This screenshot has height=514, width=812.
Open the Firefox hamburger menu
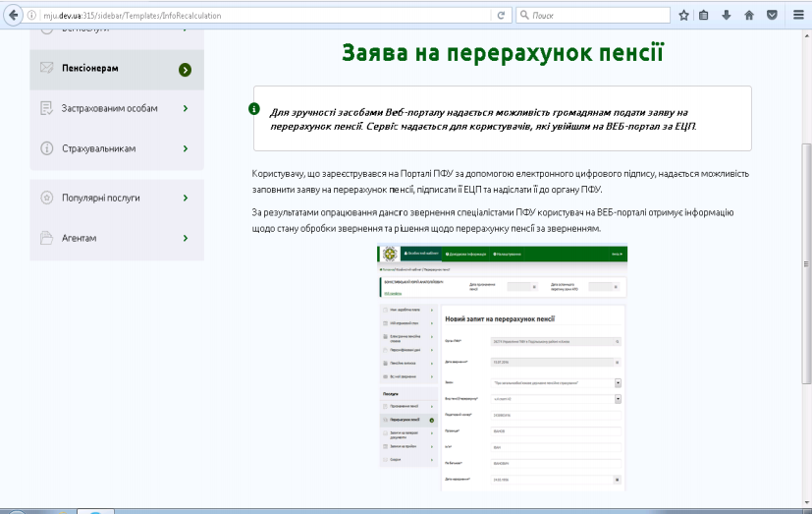[x=798, y=16]
